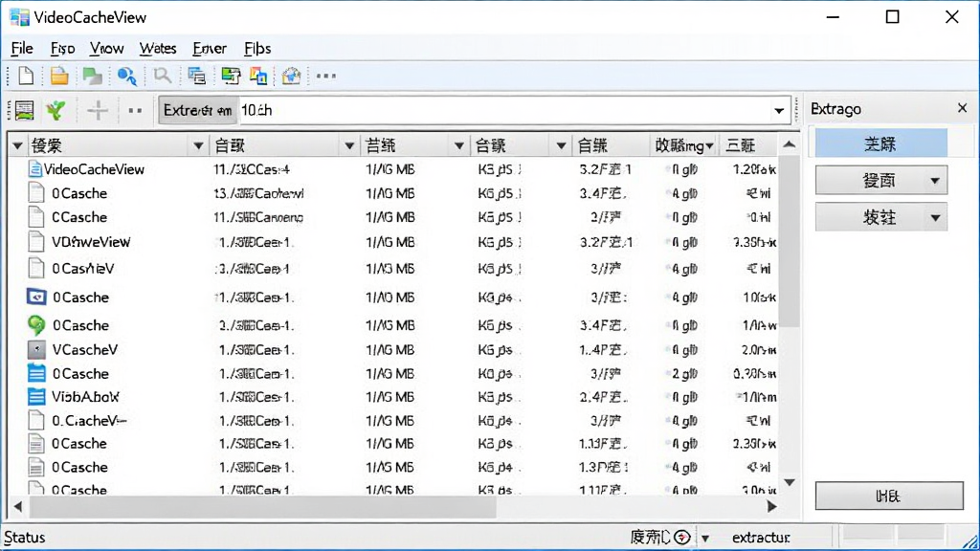Select the CCasche row name

(79, 217)
